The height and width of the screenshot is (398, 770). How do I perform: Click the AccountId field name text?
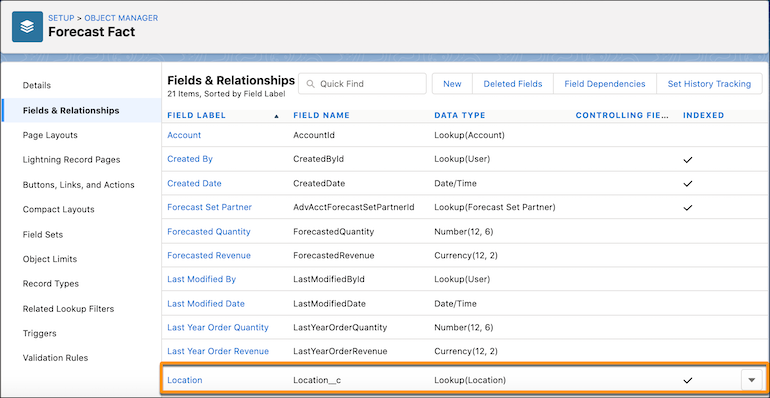click(x=314, y=135)
